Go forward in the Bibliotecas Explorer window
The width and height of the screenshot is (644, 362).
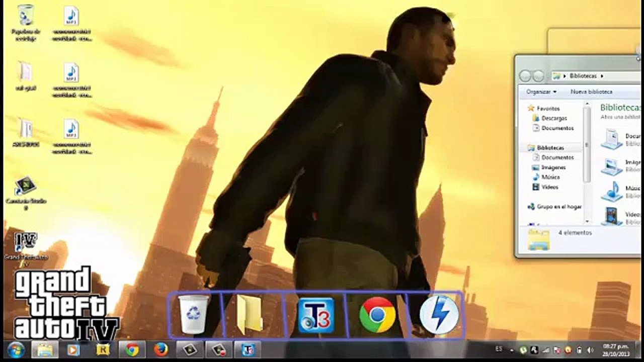point(538,76)
